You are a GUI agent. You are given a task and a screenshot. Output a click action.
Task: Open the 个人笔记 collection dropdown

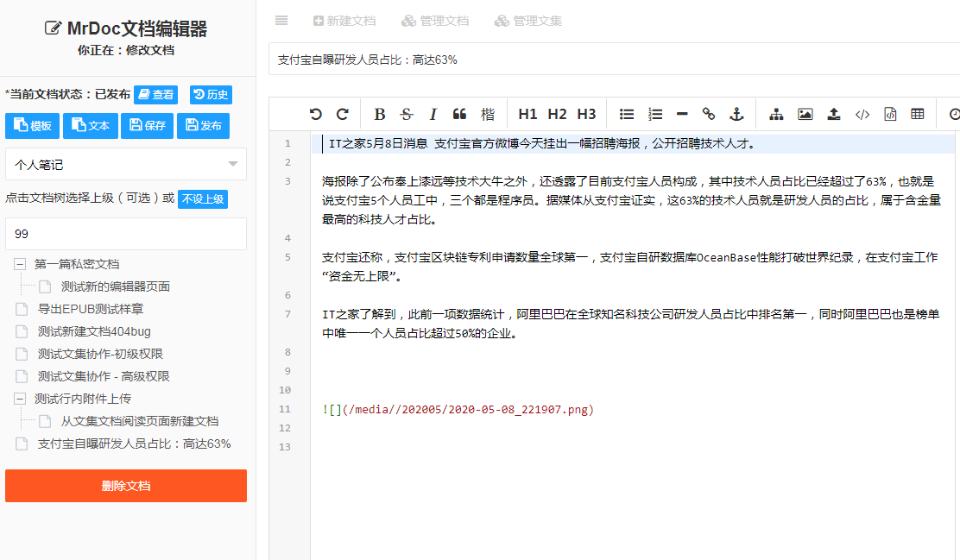coord(126,164)
